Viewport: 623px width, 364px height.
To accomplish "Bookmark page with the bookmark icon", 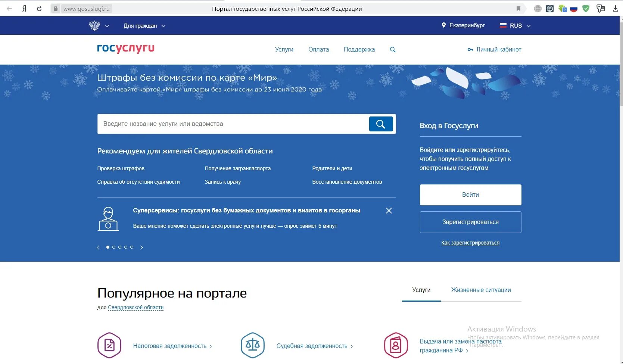I will (518, 9).
